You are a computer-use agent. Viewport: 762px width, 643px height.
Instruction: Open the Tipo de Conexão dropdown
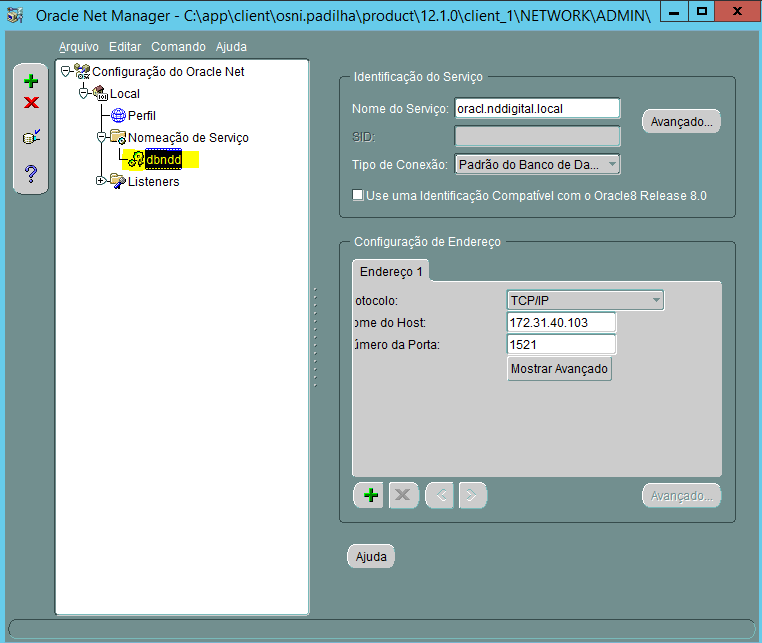coord(538,164)
